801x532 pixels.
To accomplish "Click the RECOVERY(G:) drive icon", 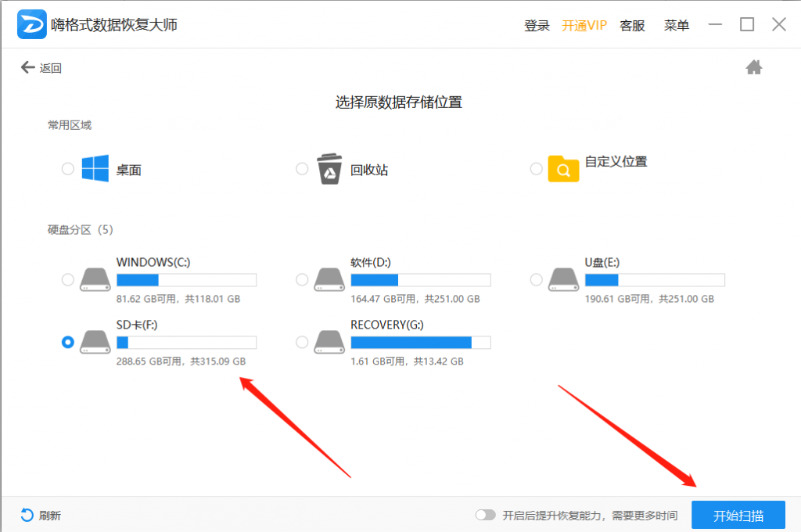I will [x=329, y=342].
